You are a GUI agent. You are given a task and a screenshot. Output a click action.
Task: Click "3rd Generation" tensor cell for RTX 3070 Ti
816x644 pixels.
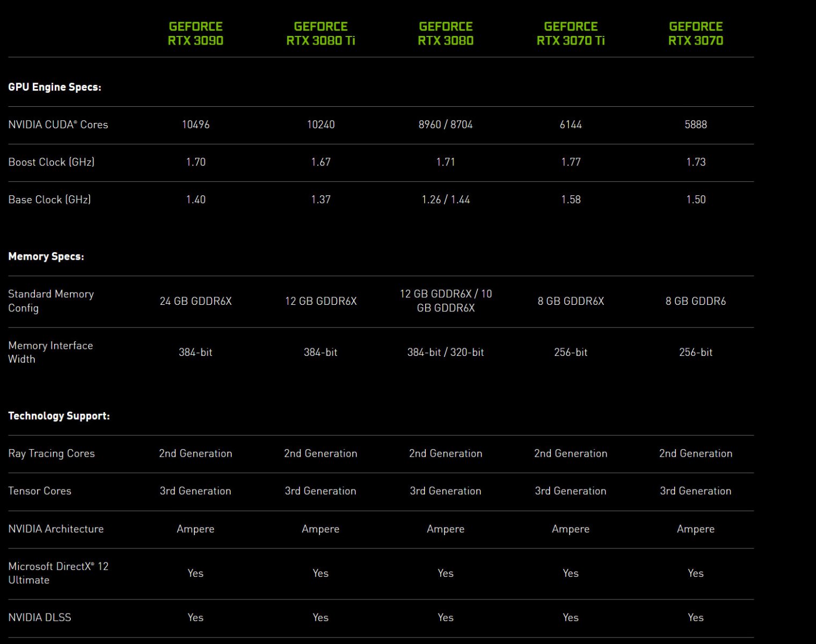point(571,491)
